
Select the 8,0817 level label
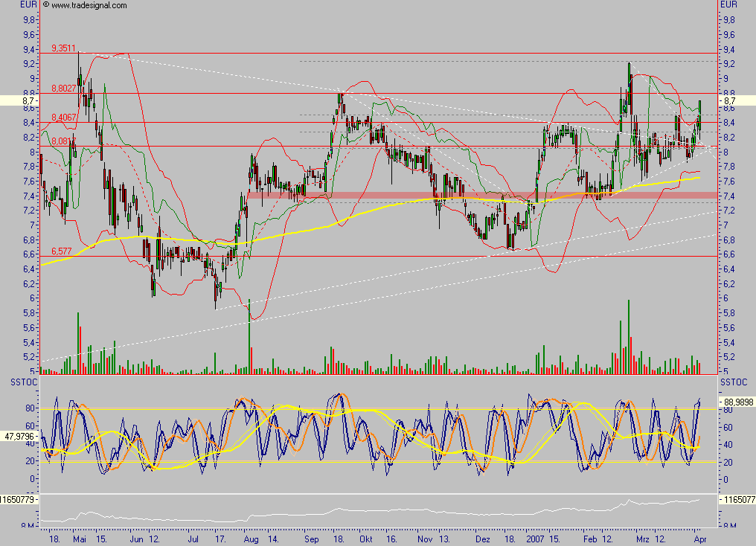(x=63, y=141)
